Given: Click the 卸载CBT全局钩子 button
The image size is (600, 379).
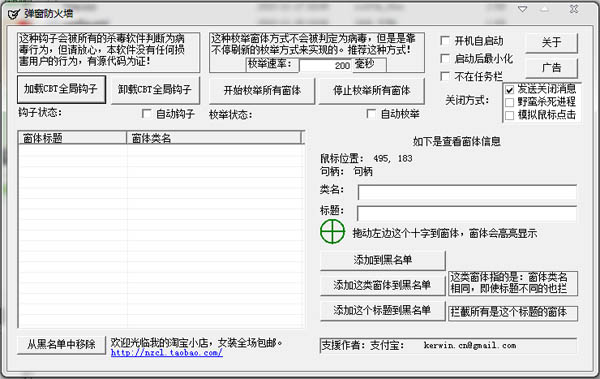Looking at the screenshot, I should click(x=155, y=90).
